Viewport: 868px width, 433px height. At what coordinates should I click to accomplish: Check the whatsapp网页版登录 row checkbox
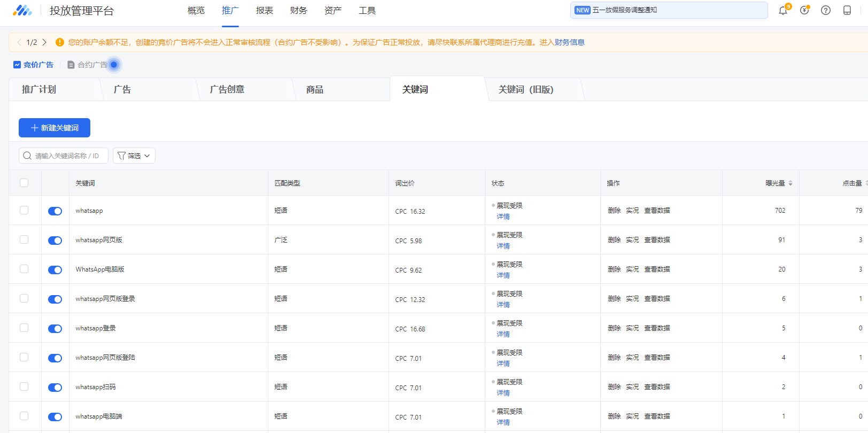pyautogui.click(x=24, y=298)
